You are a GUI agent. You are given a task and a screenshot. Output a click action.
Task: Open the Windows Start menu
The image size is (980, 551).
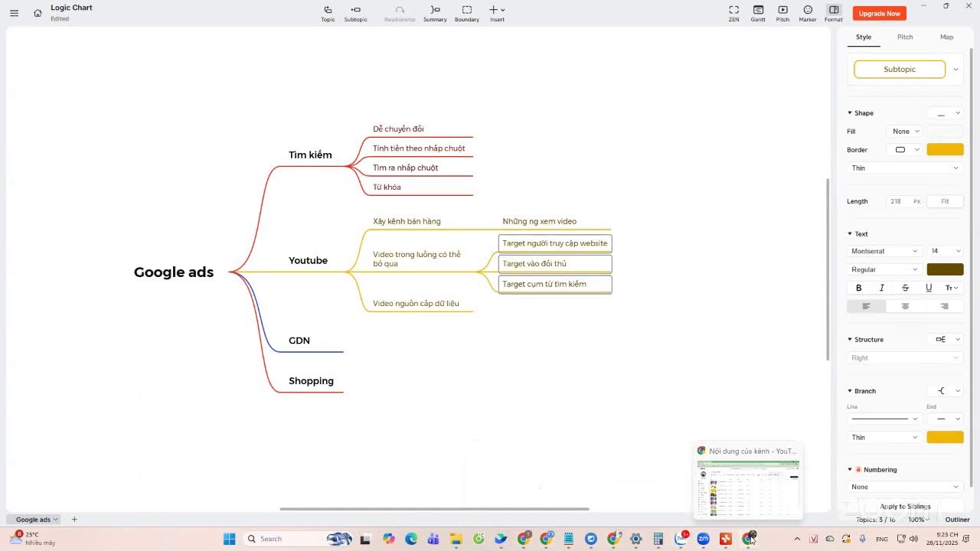(x=229, y=539)
